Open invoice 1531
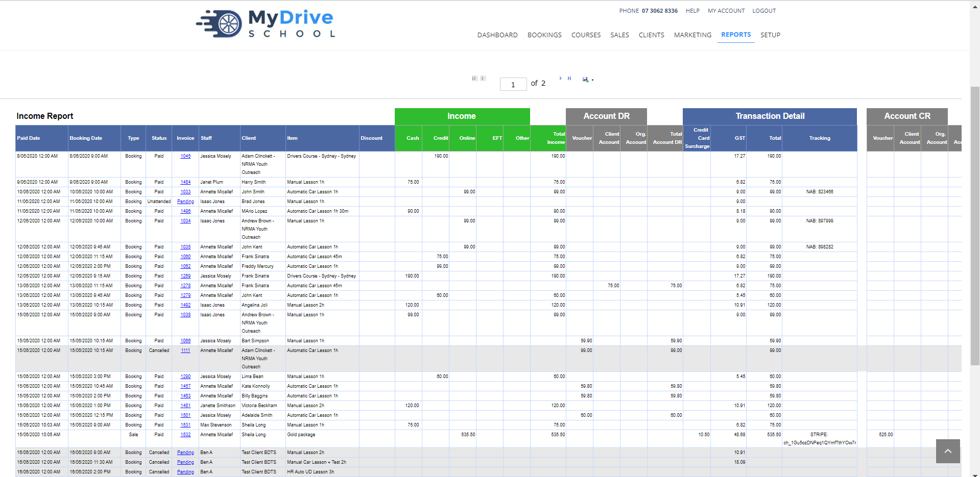The image size is (980, 477). (x=185, y=425)
